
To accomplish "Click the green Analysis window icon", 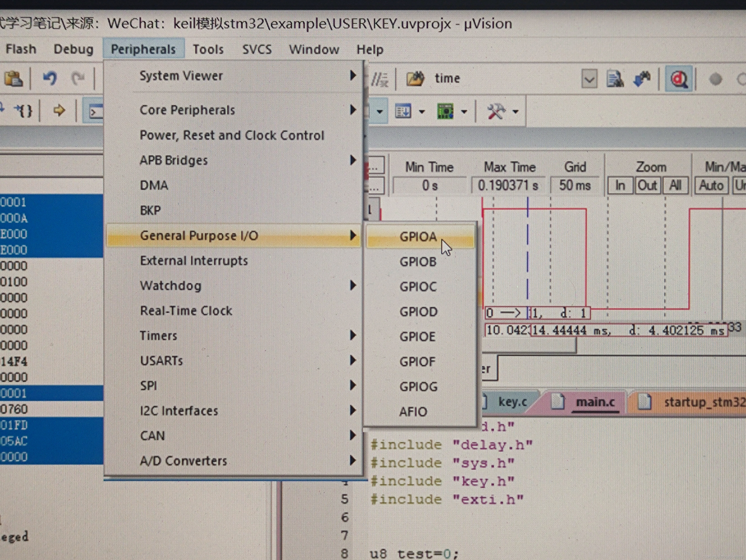I will coord(445,111).
